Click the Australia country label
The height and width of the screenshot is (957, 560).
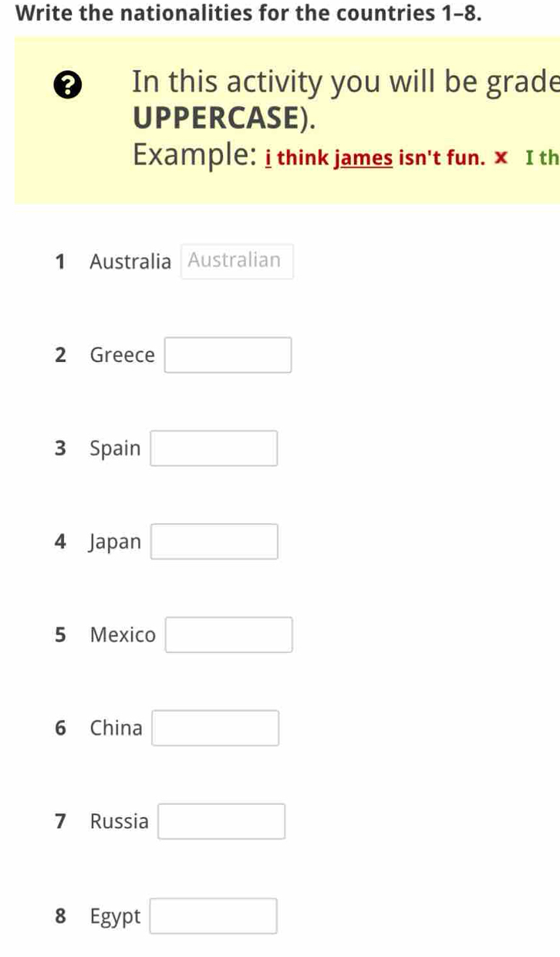pyautogui.click(x=130, y=262)
